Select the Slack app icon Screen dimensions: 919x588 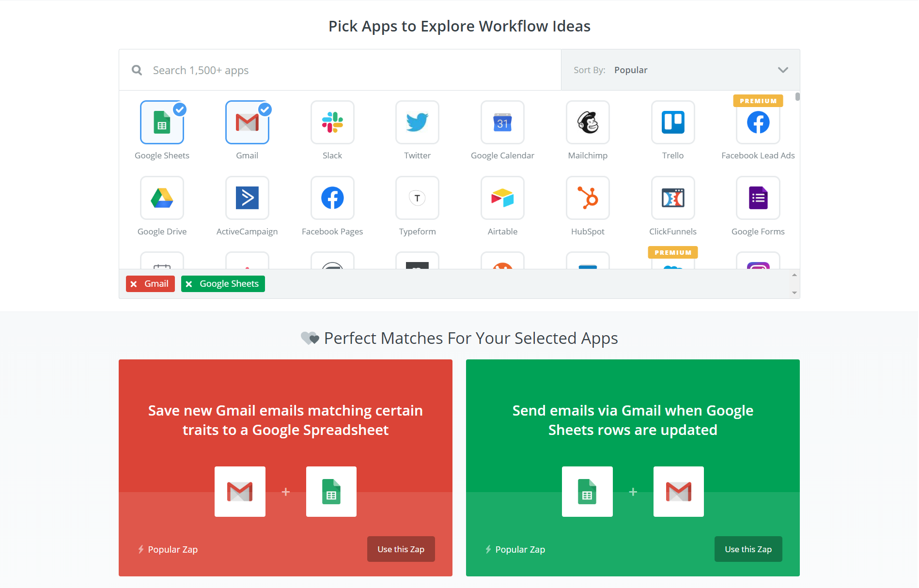(332, 122)
